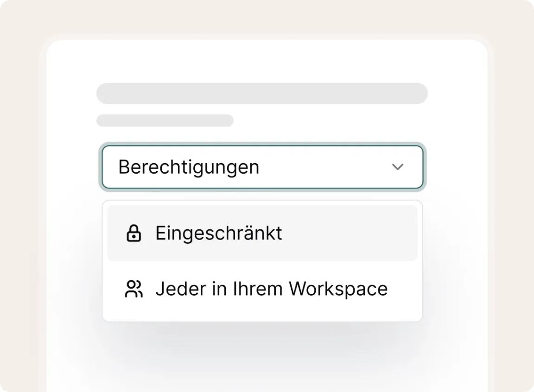Click the people icon beside Jeder in Ihrem Workspace

coord(133,289)
